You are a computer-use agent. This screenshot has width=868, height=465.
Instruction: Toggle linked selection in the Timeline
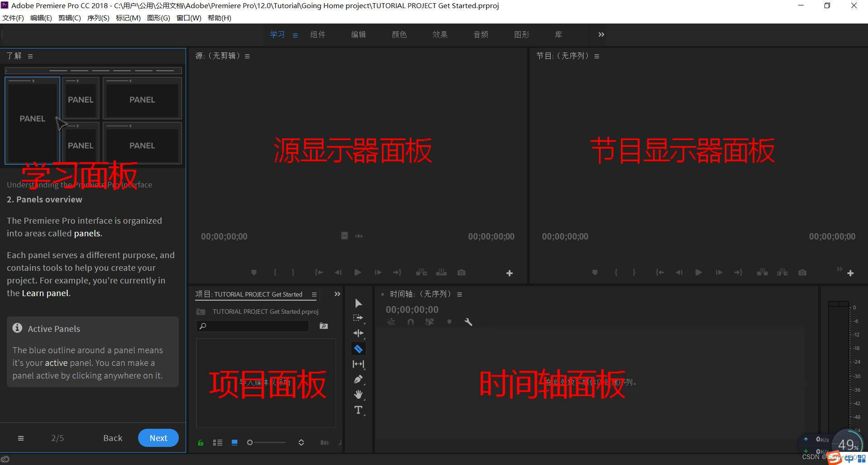click(x=430, y=322)
